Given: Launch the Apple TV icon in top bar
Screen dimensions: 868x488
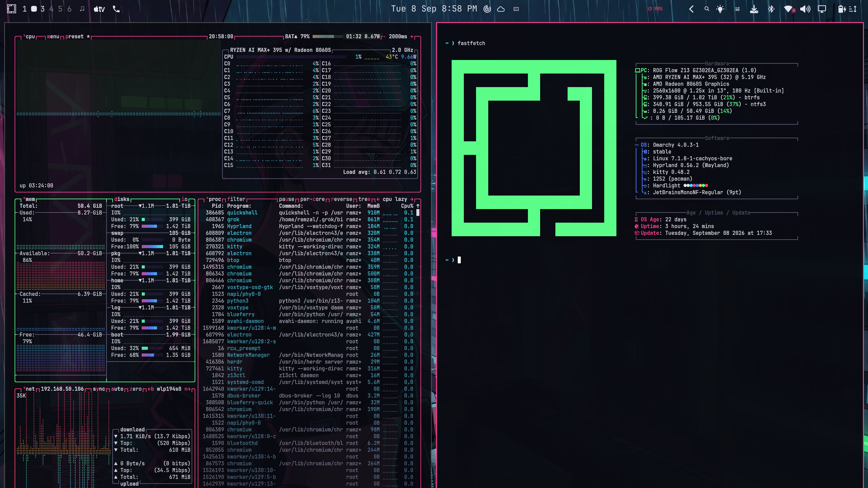Looking at the screenshot, I should tap(99, 9).
